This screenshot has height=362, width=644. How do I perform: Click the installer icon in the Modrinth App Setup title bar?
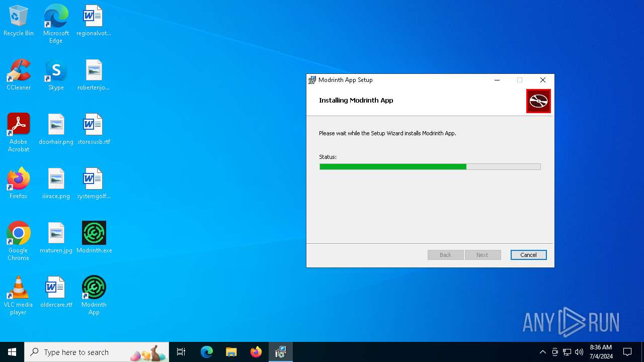(312, 80)
